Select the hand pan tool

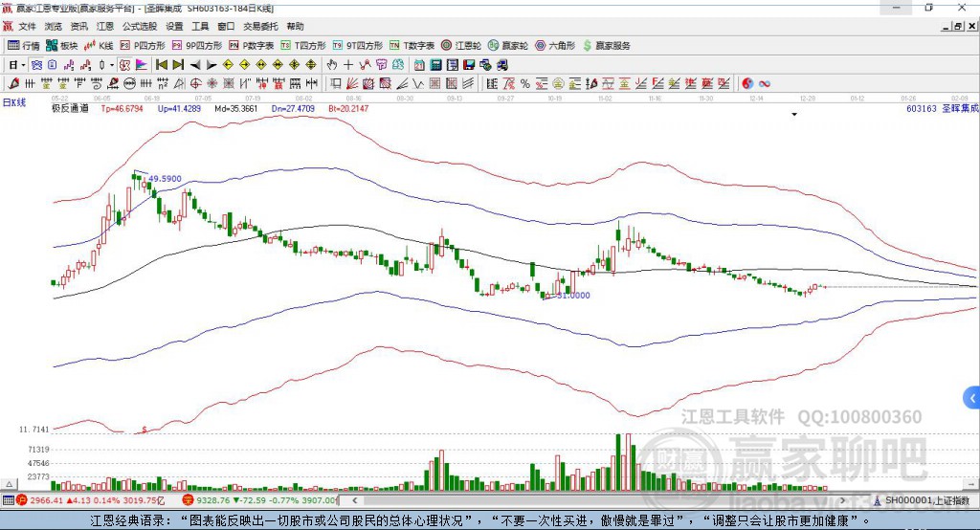(x=332, y=65)
